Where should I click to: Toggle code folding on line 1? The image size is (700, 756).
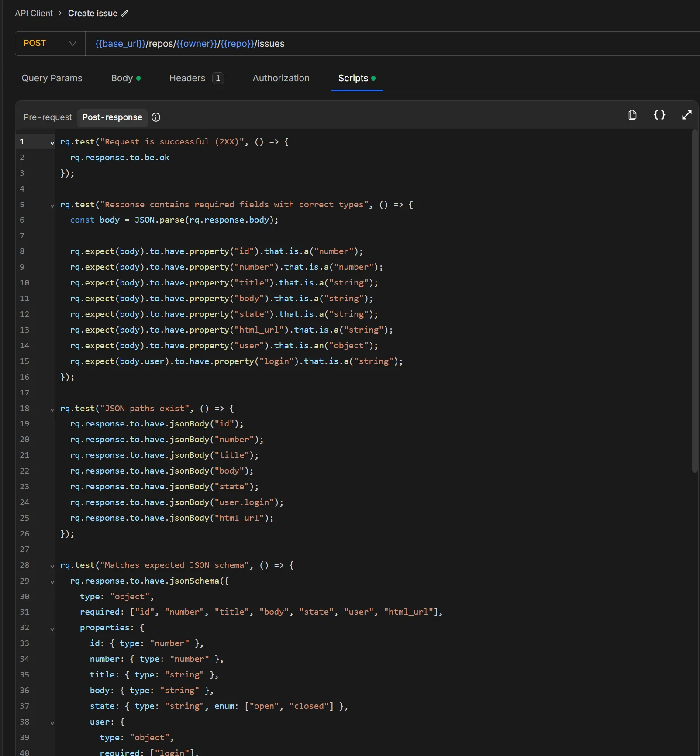coord(52,142)
